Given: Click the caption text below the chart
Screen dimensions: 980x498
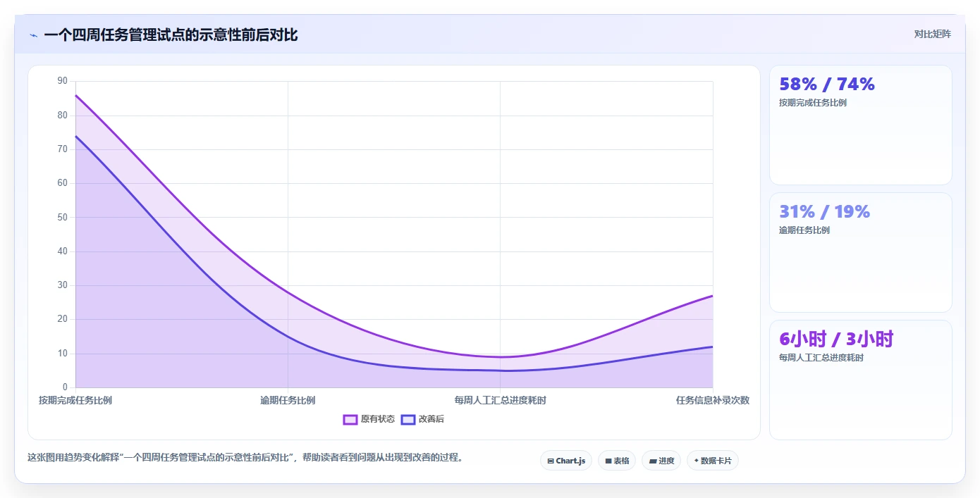Looking at the screenshot, I should pyautogui.click(x=247, y=457).
